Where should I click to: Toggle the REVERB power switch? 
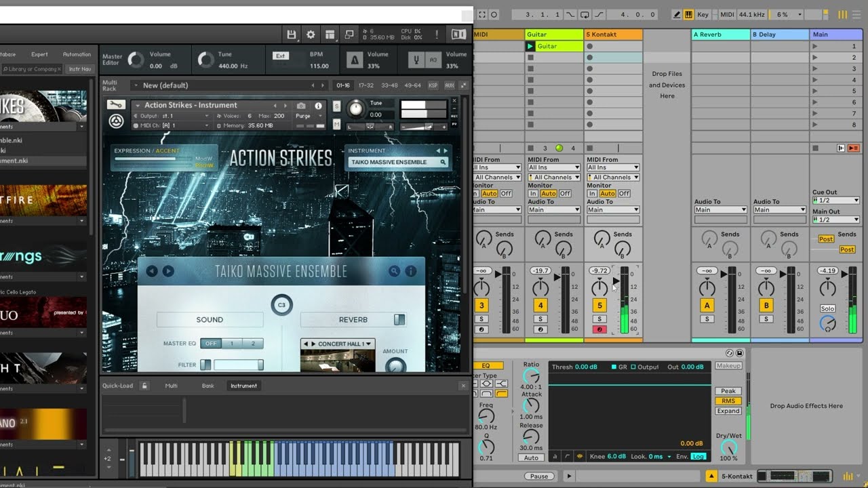(399, 319)
